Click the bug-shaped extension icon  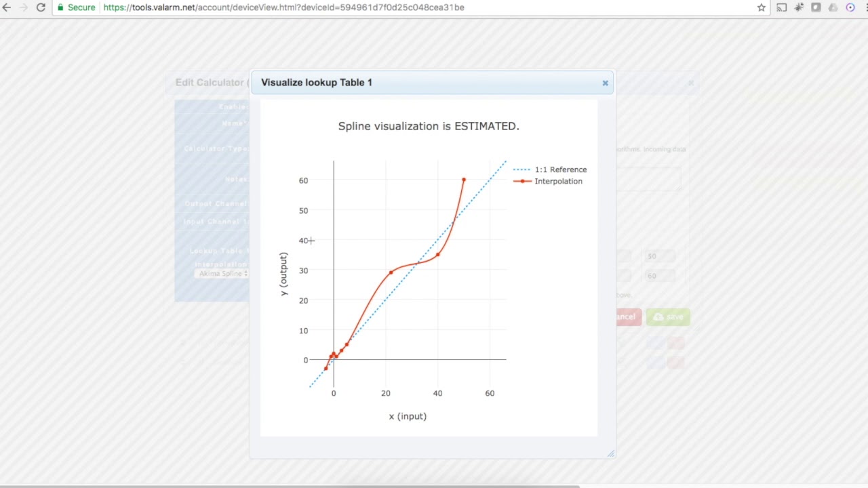point(799,7)
